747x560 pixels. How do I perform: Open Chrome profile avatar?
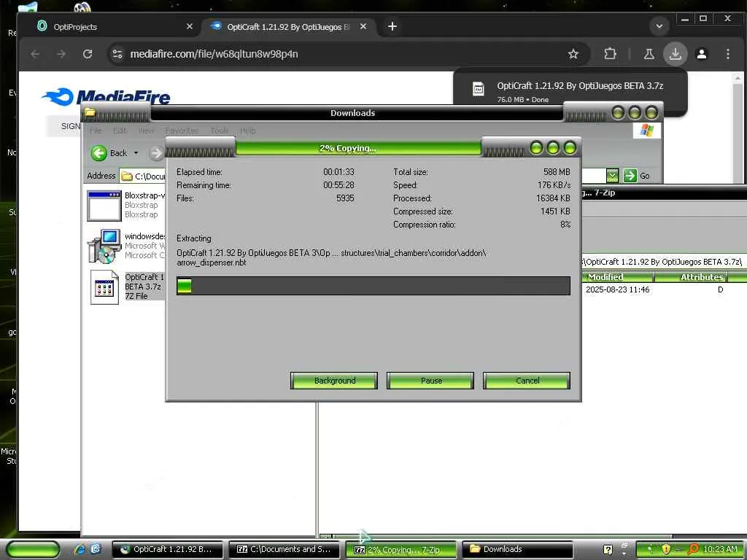pos(702,54)
